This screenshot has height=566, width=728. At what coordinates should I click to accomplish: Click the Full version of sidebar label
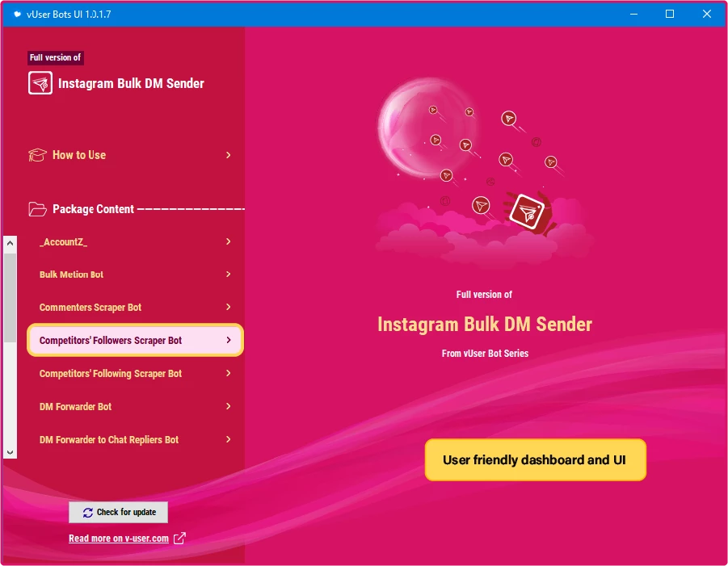(55, 57)
